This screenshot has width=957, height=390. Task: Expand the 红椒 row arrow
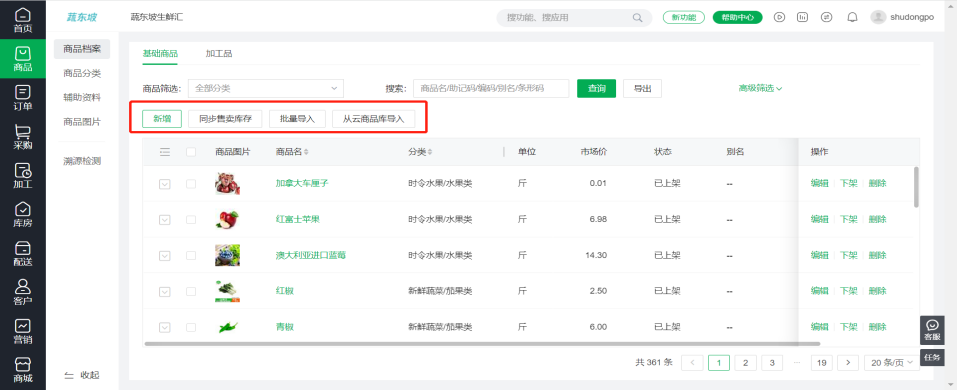(165, 292)
